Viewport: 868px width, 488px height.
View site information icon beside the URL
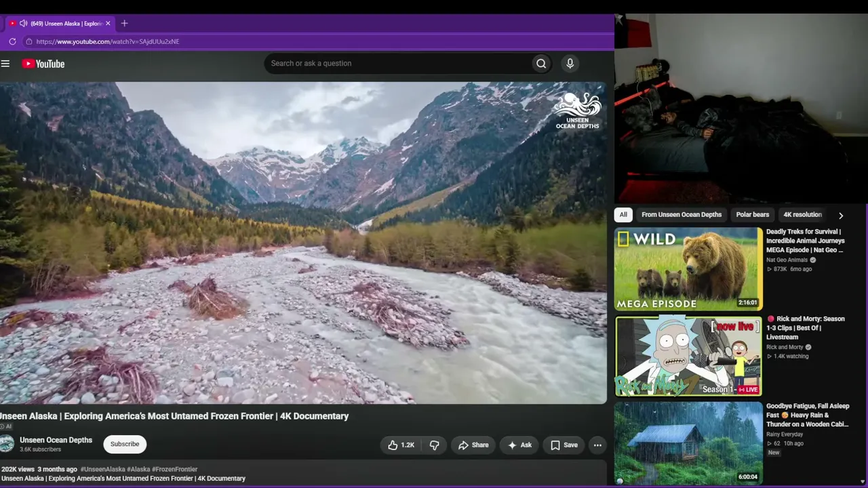[x=28, y=41]
